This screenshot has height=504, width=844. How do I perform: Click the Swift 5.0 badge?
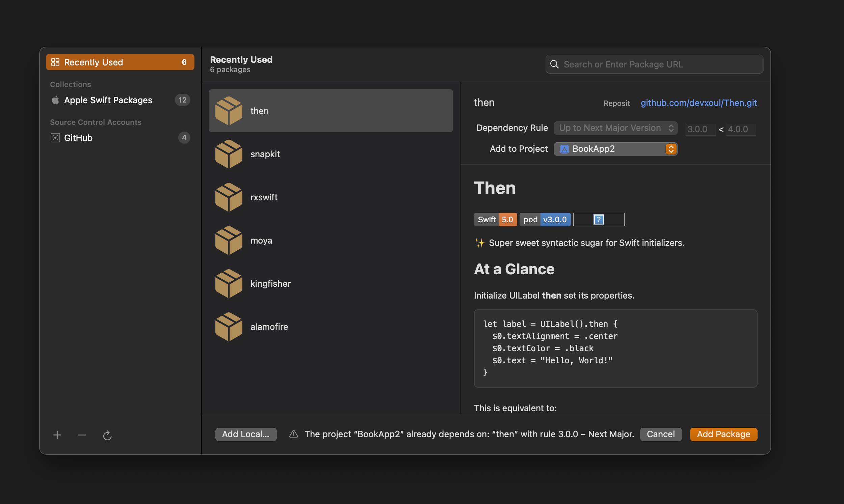[495, 219]
